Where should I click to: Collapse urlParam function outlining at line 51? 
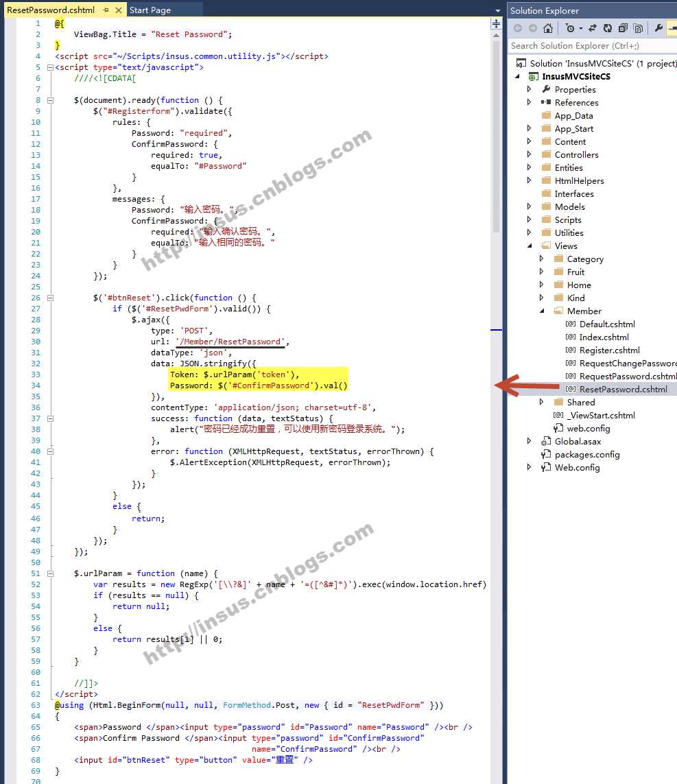pos(50,573)
